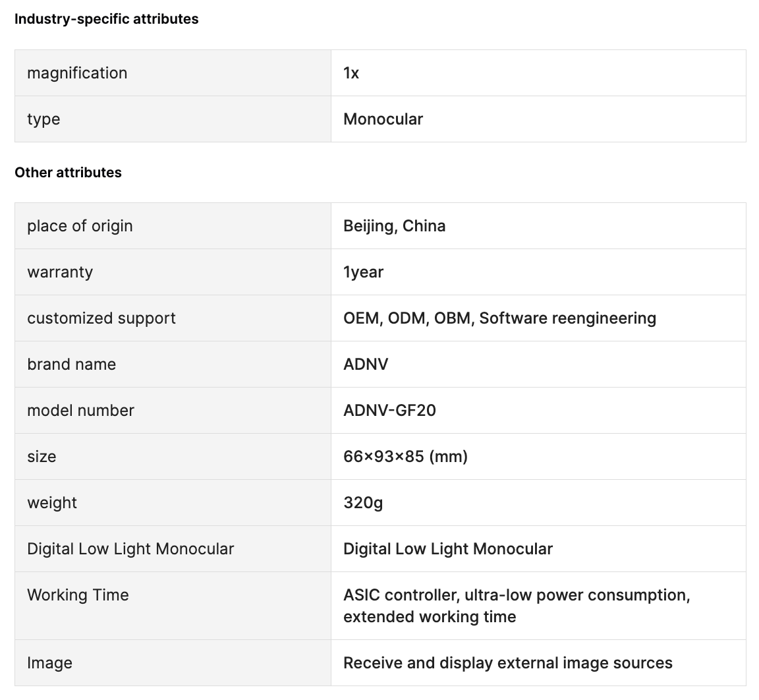Screen dimensions: 759x700
Task: Click the "warranty" row label
Action: (60, 272)
